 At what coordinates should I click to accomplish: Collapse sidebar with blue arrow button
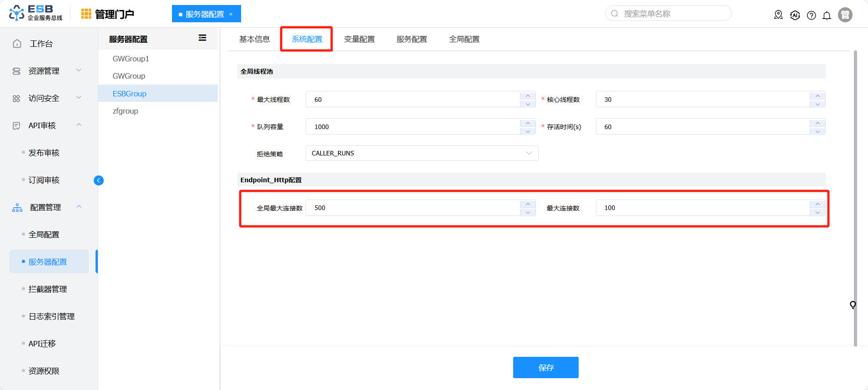99,180
